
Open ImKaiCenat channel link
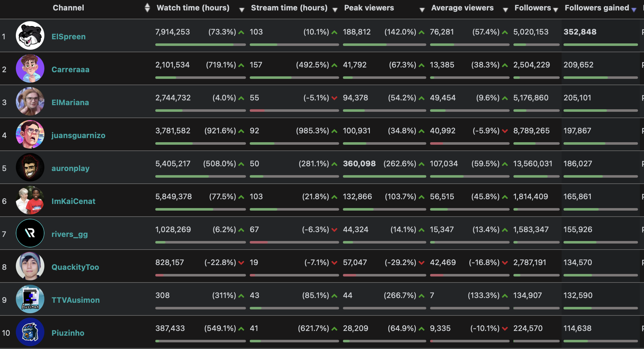(x=73, y=201)
